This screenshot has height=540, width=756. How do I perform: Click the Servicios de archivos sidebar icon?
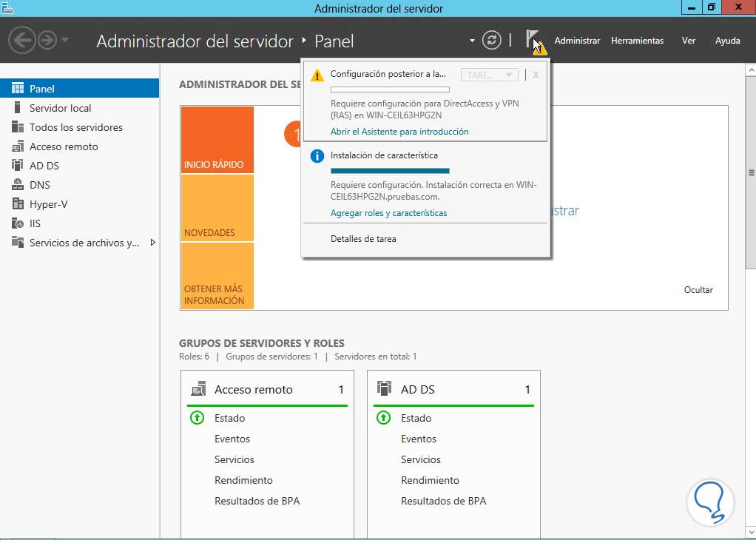pyautogui.click(x=17, y=242)
